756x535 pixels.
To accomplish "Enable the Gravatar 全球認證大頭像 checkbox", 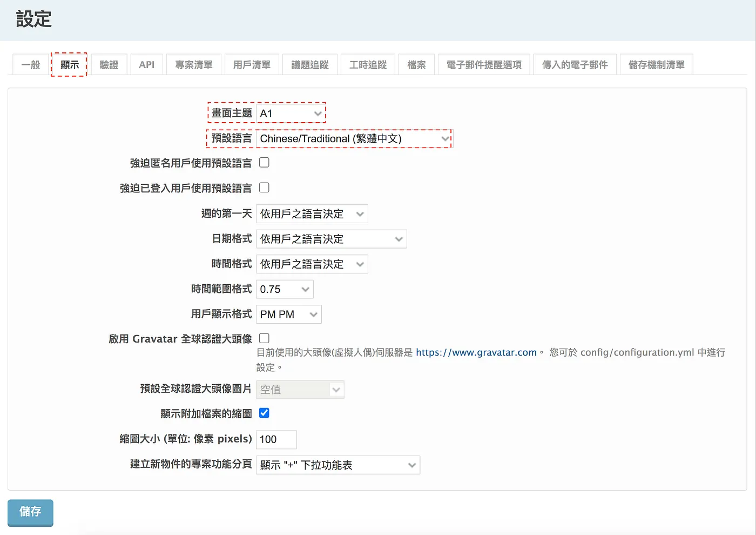I will [x=264, y=338].
